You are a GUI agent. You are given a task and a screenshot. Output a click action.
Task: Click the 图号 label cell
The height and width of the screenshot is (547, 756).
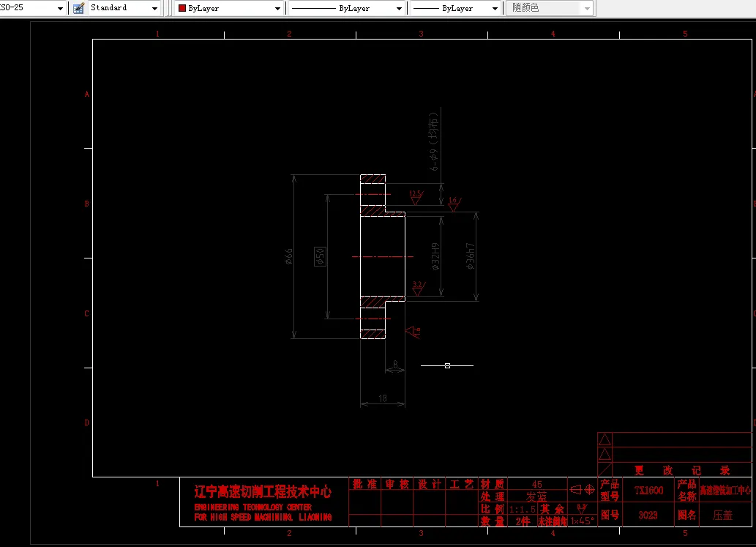click(x=610, y=516)
